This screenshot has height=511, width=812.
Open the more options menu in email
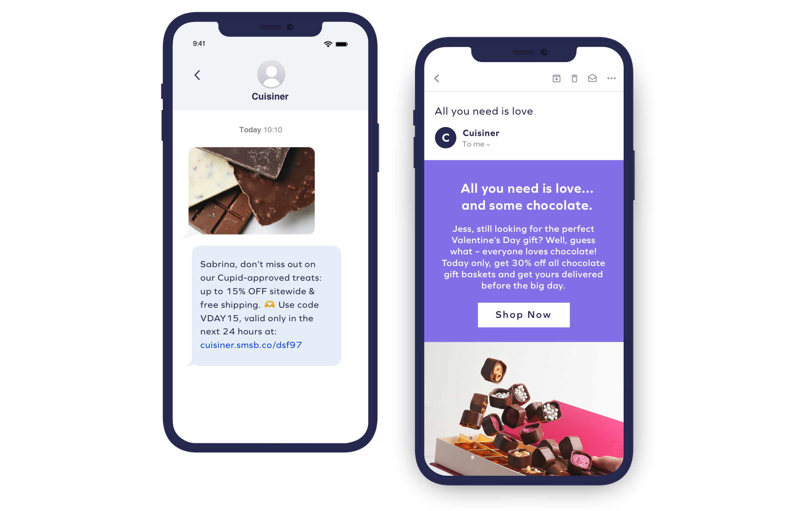click(614, 78)
